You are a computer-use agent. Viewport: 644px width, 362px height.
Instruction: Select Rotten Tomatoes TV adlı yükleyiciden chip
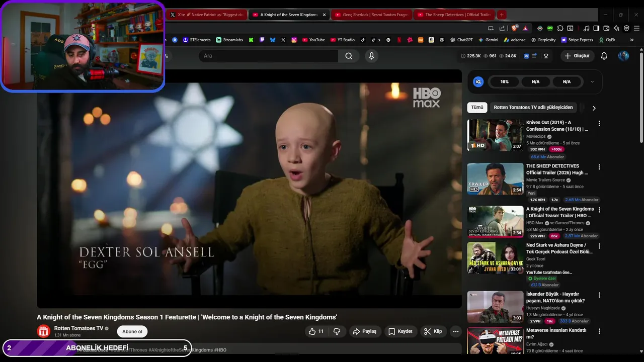tap(533, 108)
